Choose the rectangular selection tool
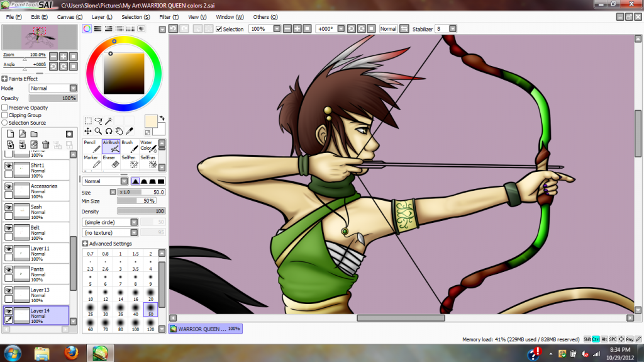 88,120
